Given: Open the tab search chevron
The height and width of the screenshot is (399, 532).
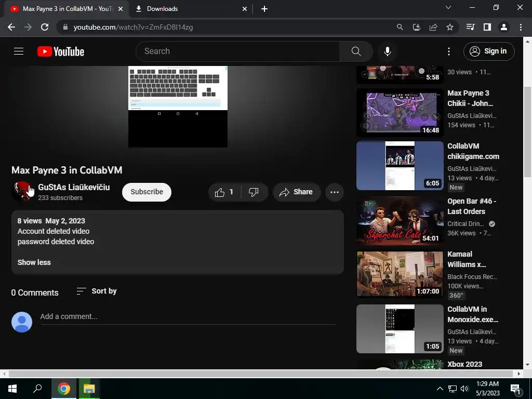Looking at the screenshot, I should 448,7.
